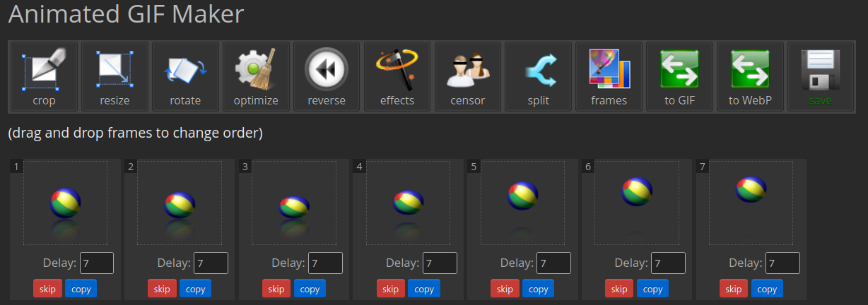Convert using the to GIF tool

tap(680, 75)
